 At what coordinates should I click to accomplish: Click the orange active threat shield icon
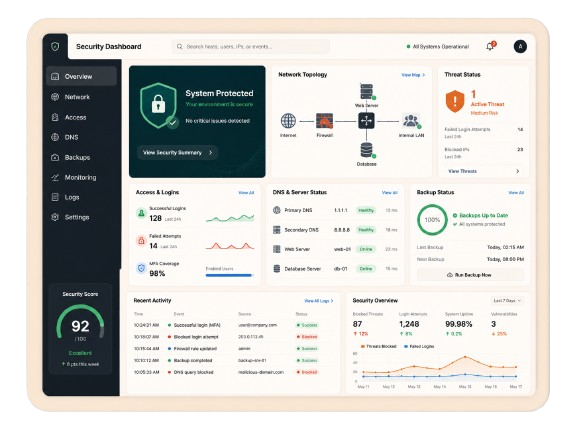click(x=455, y=101)
